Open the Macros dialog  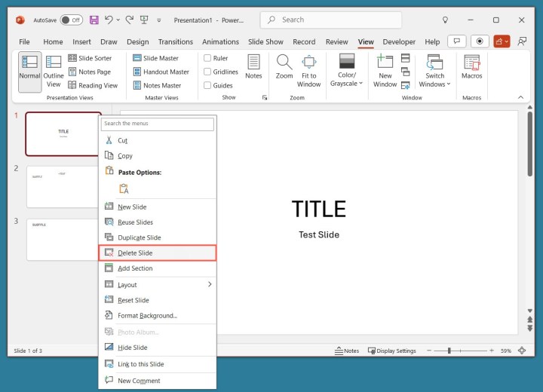(x=471, y=67)
